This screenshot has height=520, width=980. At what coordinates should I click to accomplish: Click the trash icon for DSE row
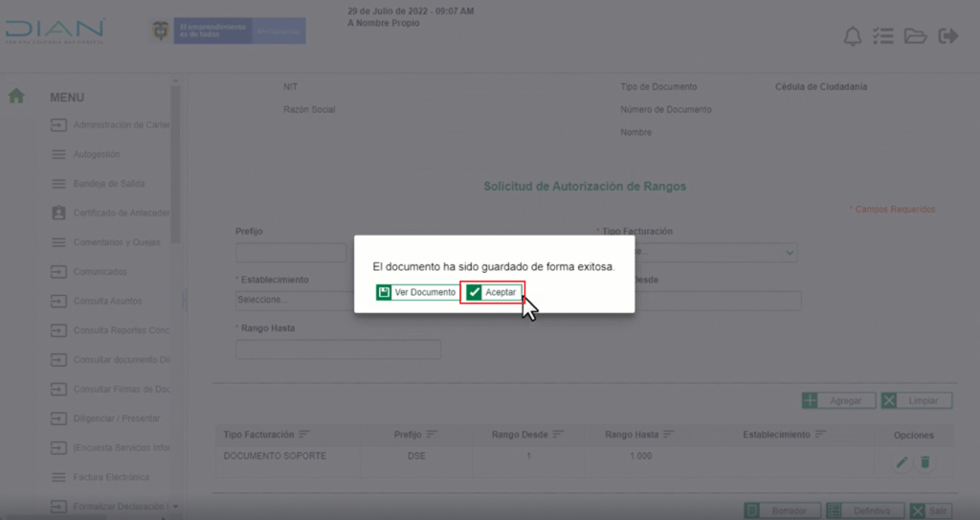click(x=925, y=463)
